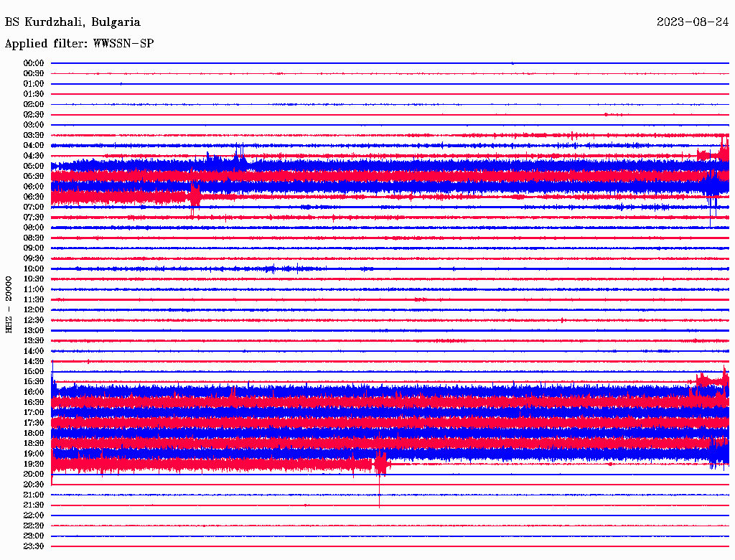Viewport: 735px width, 560px height.
Task: Click the '05:30' time label
Action: [34, 177]
